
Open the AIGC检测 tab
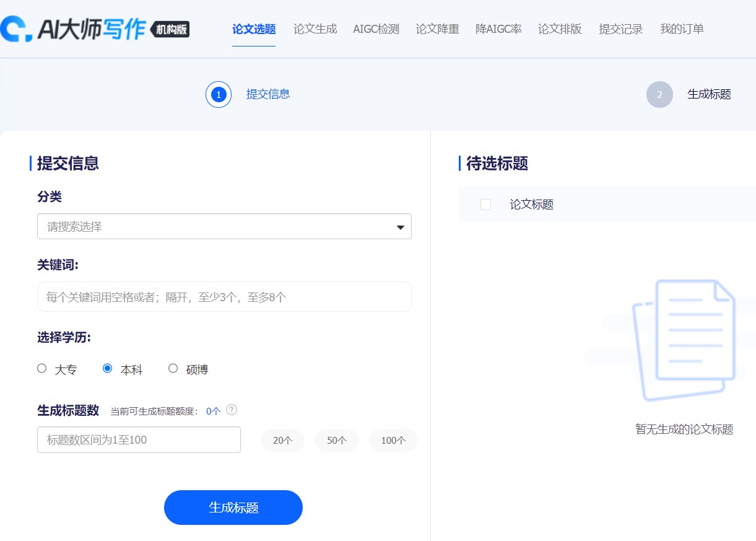(376, 29)
